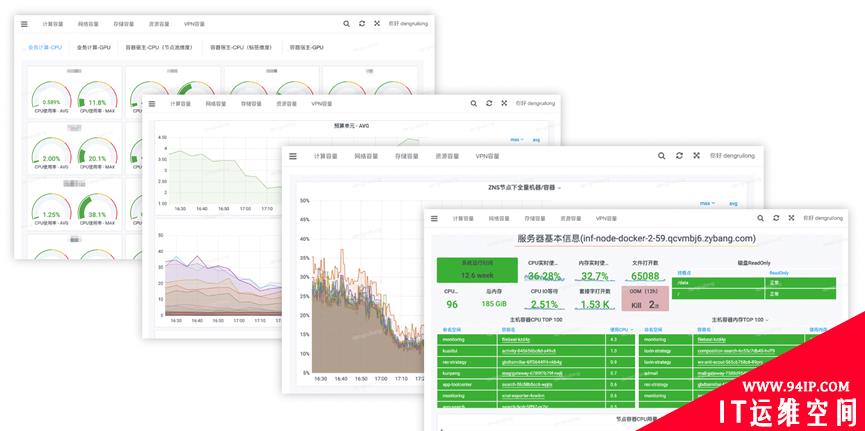Image resolution: width=865 pixels, height=431 pixels.
Task: Toggle fullscreen icon in the CPU gauge dashboard window
Action: (x=377, y=24)
